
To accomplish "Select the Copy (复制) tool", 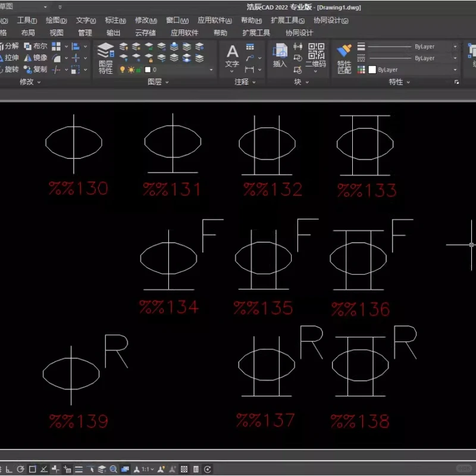I will coord(36,70).
